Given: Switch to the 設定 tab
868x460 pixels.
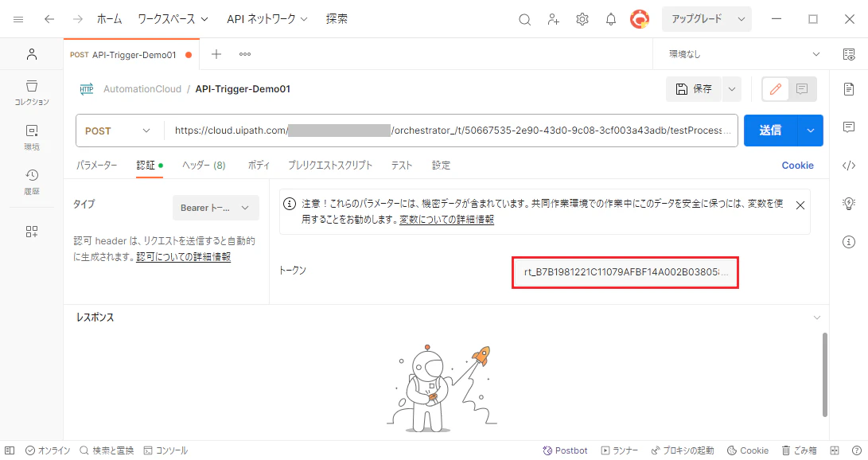Looking at the screenshot, I should pyautogui.click(x=442, y=166).
